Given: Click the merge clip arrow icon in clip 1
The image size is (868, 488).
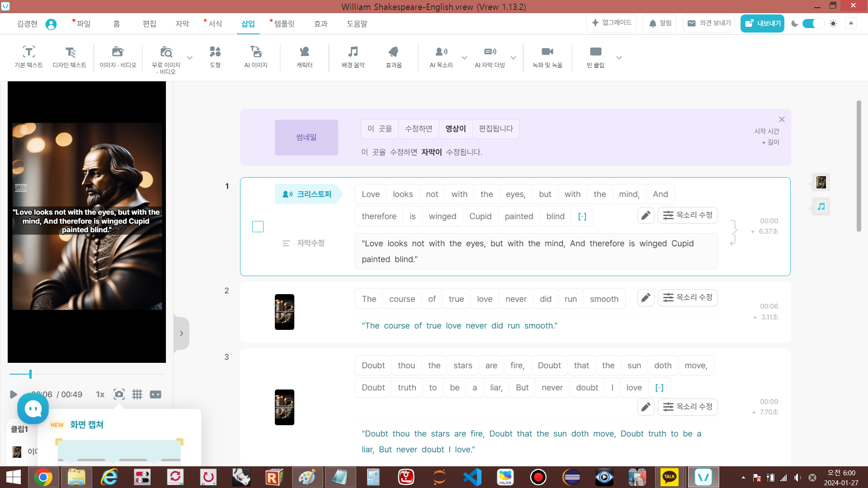Looking at the screenshot, I should pos(733,233).
